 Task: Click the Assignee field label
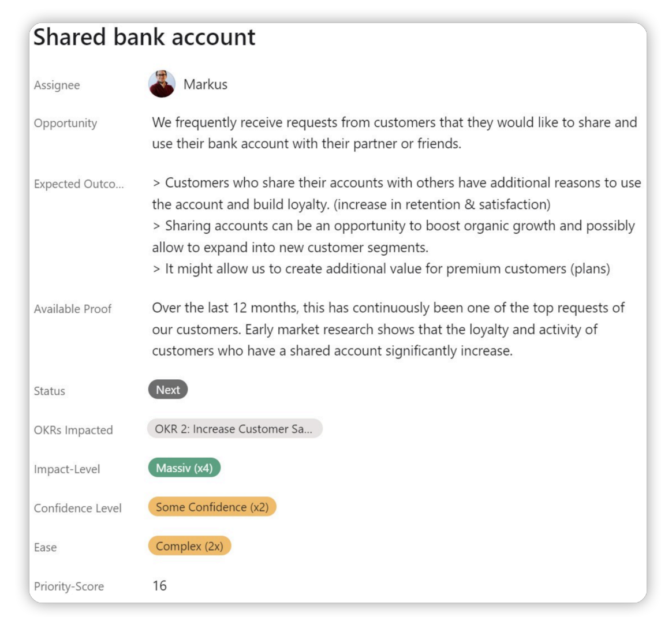point(57,85)
